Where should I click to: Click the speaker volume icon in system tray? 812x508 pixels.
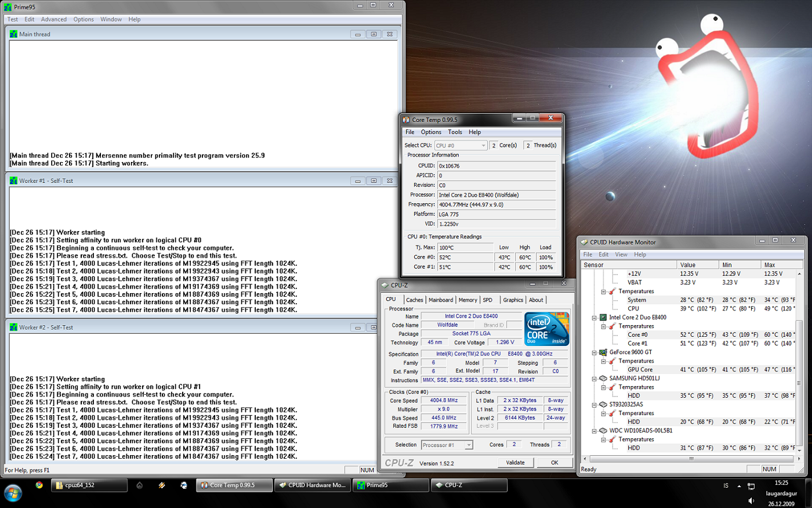tap(751, 500)
